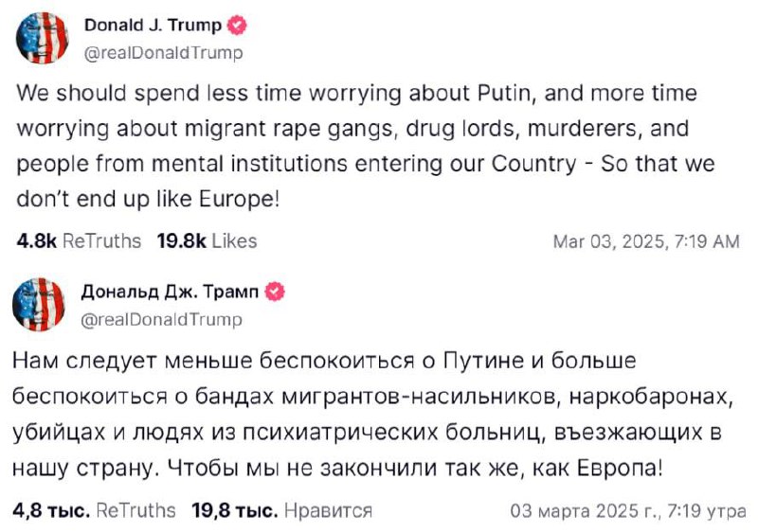Image resolution: width=758 pixels, height=532 pixels.
Task: View the 4.8k ReTruths list
Action: pyautogui.click(x=79, y=241)
